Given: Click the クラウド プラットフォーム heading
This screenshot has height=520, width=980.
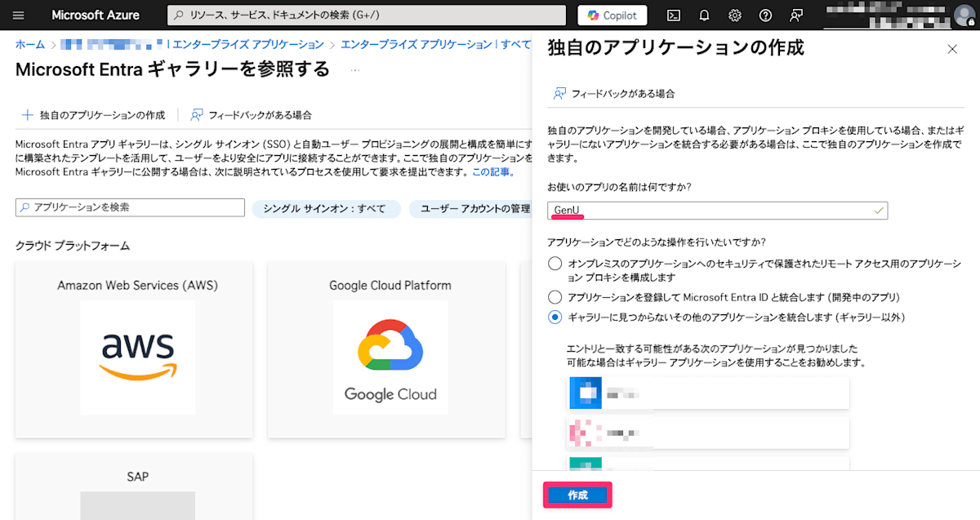Looking at the screenshot, I should pyautogui.click(x=73, y=246).
